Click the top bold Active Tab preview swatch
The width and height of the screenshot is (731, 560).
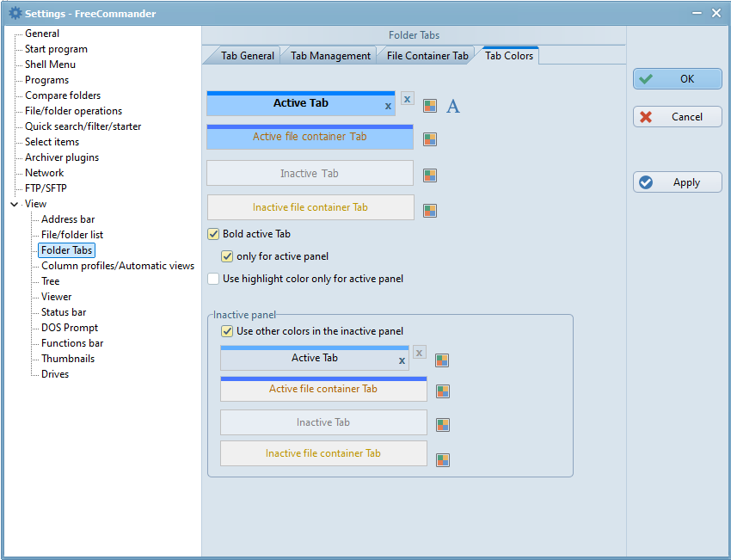tap(300, 104)
